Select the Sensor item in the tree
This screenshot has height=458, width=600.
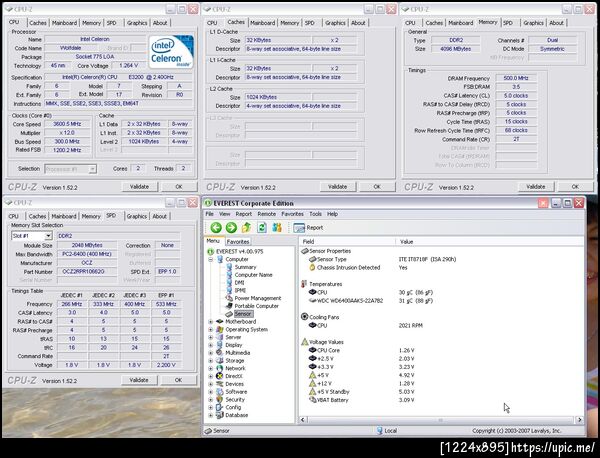pyautogui.click(x=243, y=314)
